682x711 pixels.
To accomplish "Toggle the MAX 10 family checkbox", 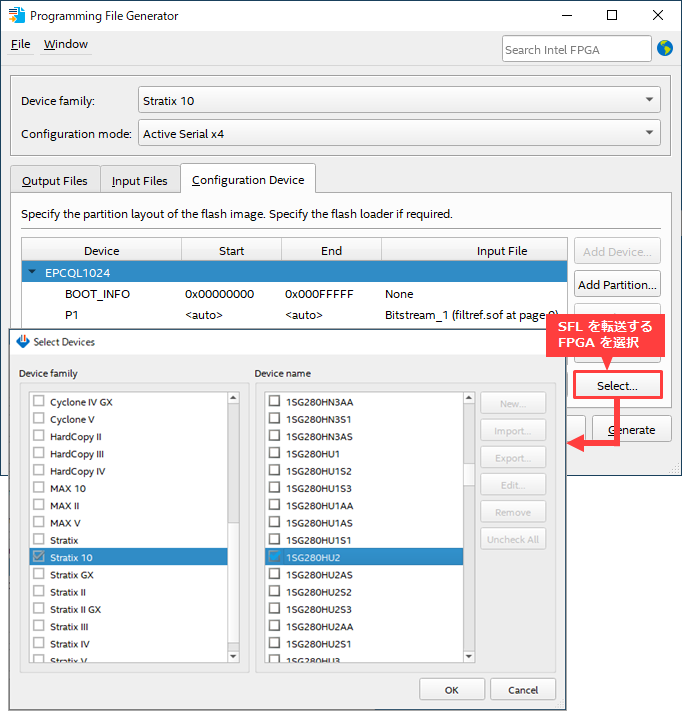I will 39,488.
